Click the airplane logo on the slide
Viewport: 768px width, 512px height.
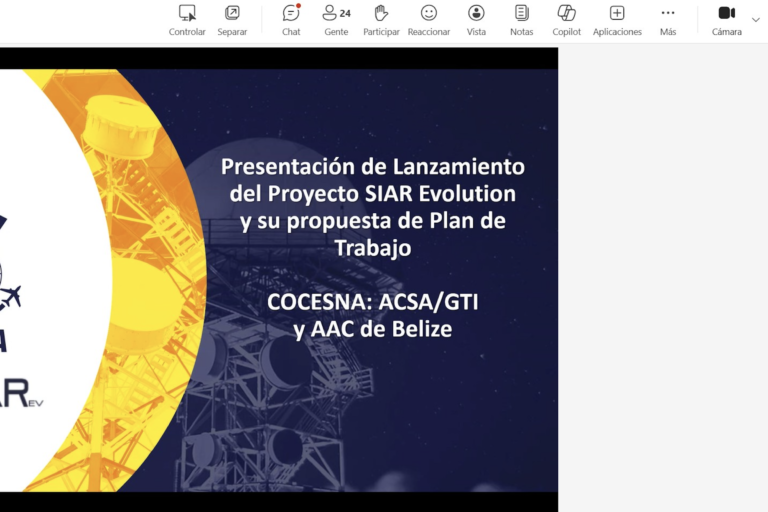coord(10,297)
